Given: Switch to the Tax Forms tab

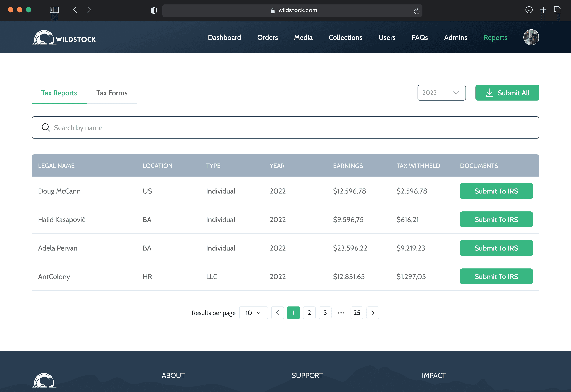Looking at the screenshot, I should (x=112, y=93).
